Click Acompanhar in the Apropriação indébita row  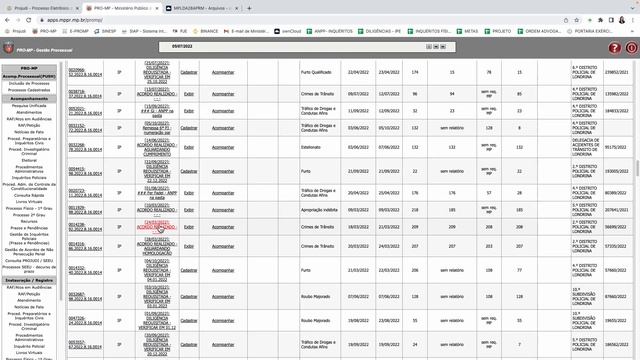pyautogui.click(x=223, y=210)
